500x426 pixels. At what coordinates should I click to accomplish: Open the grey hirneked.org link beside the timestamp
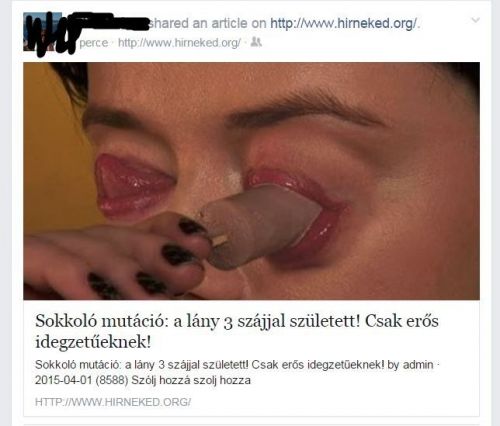tap(179, 43)
